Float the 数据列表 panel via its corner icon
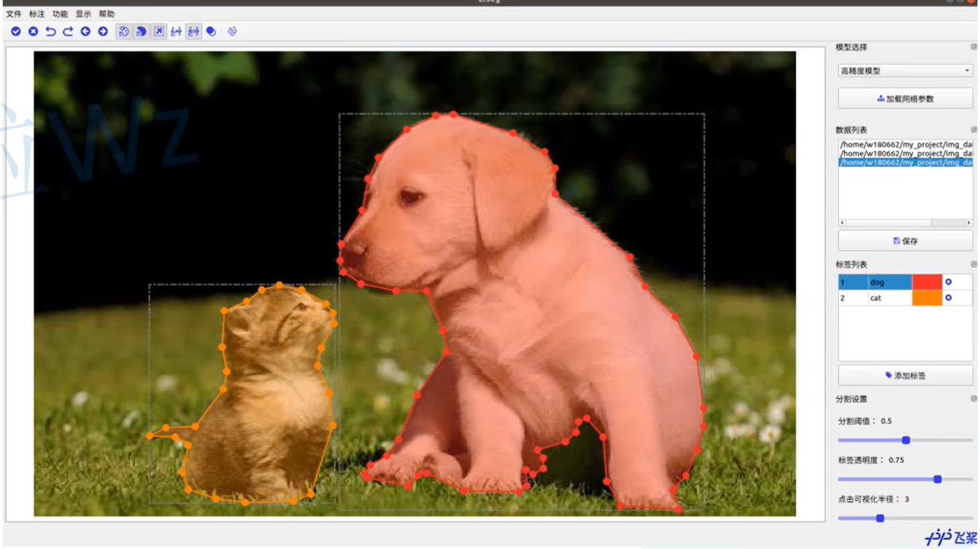980x549 pixels. (973, 129)
